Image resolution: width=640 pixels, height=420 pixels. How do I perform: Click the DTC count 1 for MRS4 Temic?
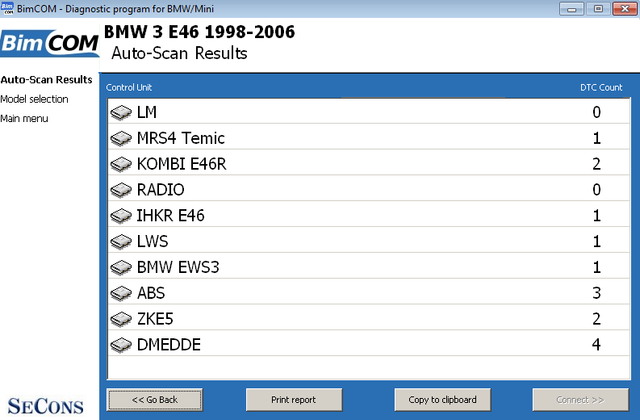tap(597, 138)
